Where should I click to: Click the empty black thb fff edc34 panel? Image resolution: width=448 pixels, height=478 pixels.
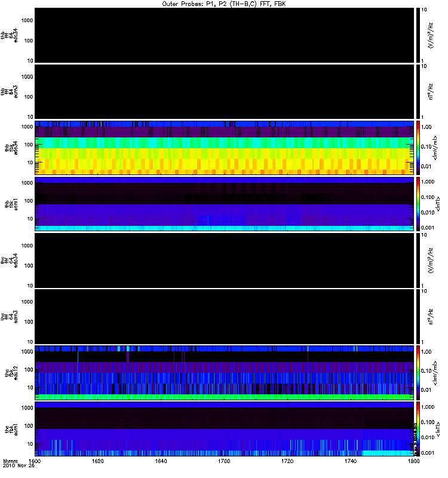[x=224, y=35]
